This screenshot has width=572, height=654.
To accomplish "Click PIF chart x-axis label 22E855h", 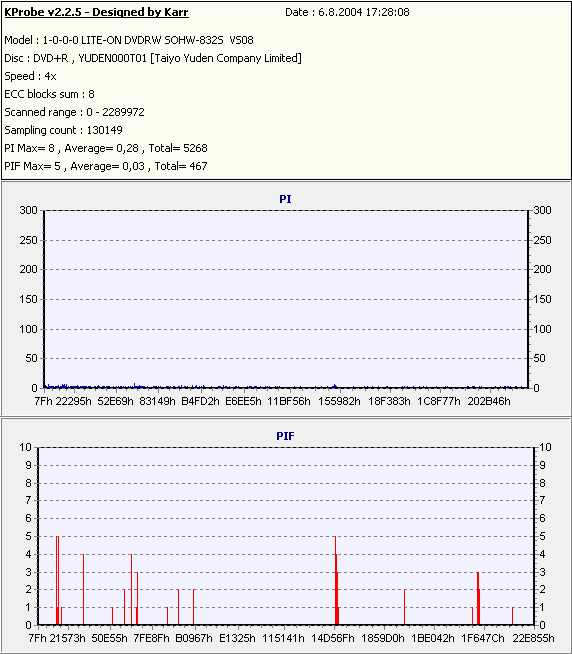I will pos(534,638).
